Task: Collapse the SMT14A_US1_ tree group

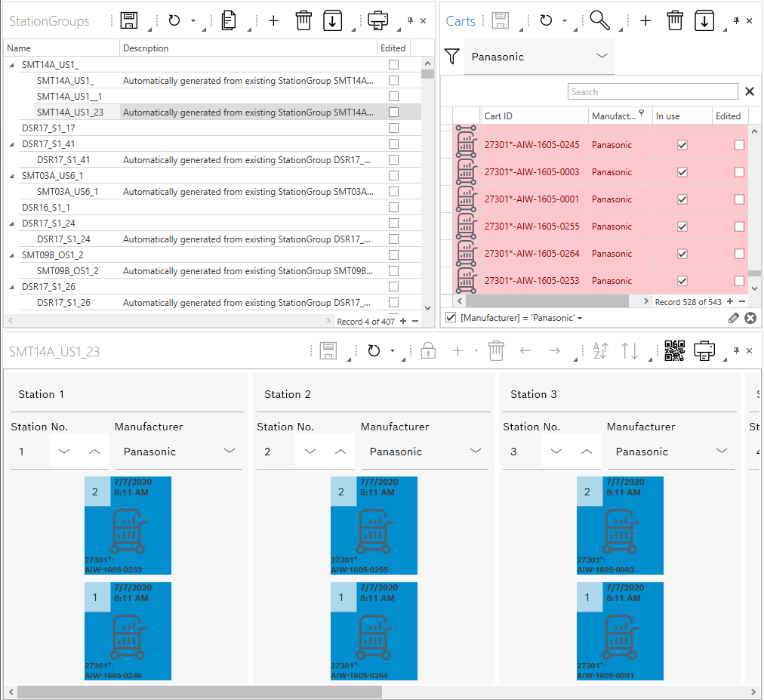Action: [11, 65]
